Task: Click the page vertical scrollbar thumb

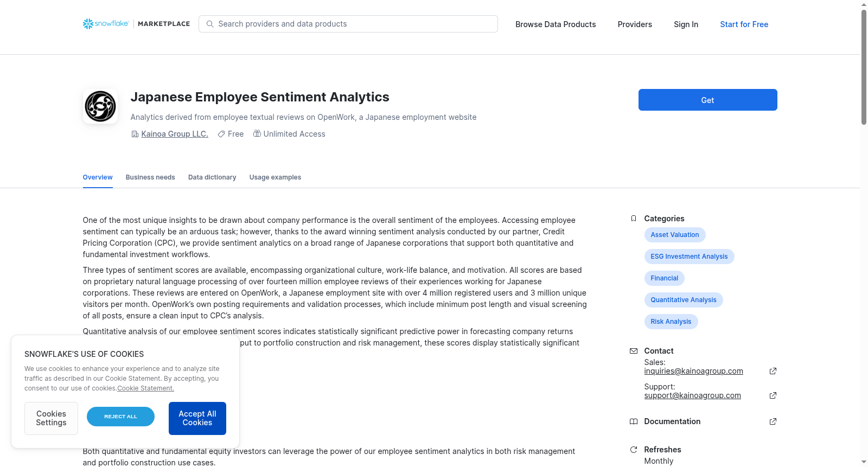Action: [864, 67]
